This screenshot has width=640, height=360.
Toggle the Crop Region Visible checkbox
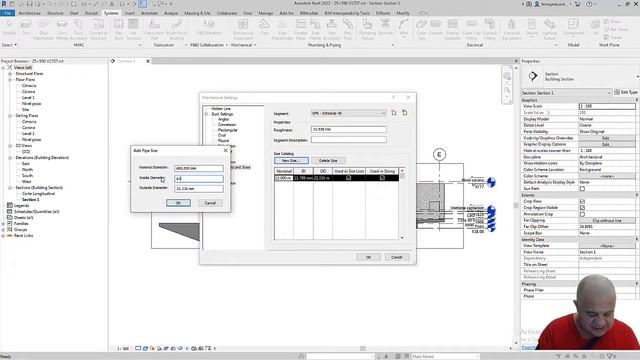[582, 208]
